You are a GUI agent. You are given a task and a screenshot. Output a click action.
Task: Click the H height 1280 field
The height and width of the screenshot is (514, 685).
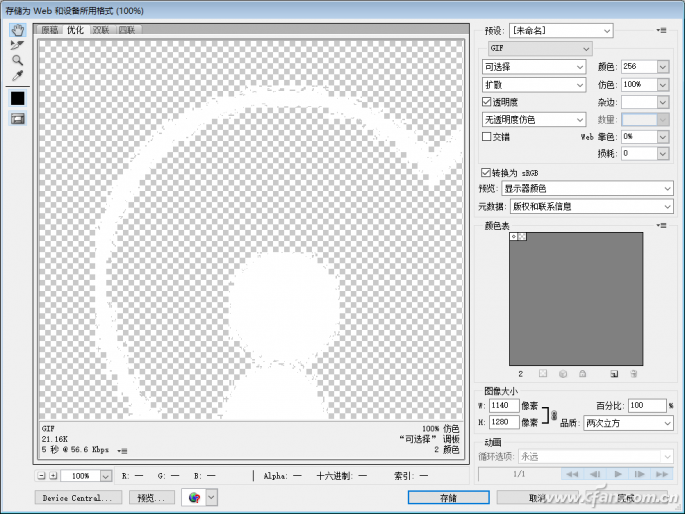(x=504, y=422)
